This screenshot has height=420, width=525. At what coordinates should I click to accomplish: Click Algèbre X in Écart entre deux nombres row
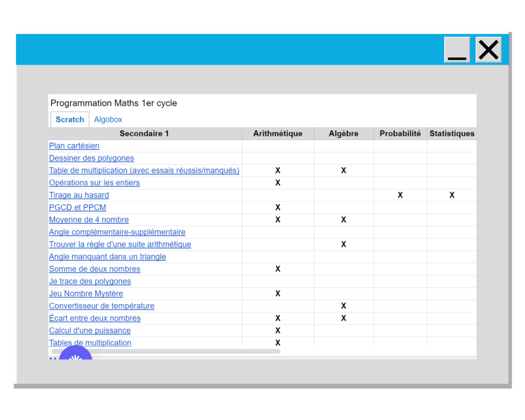coord(344,318)
